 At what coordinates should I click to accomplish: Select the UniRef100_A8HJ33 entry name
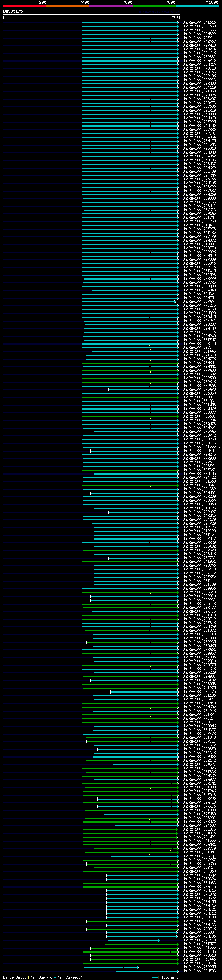coord(199,925)
